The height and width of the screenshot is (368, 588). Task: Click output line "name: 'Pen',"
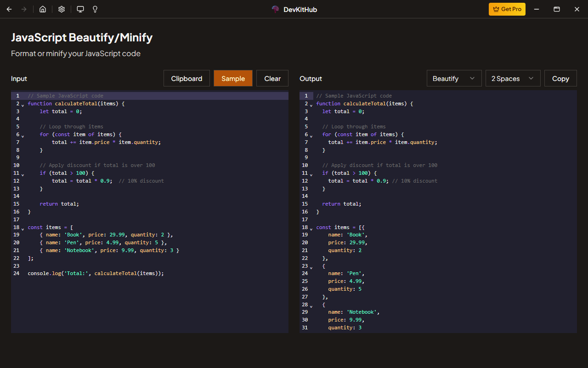(x=346, y=273)
